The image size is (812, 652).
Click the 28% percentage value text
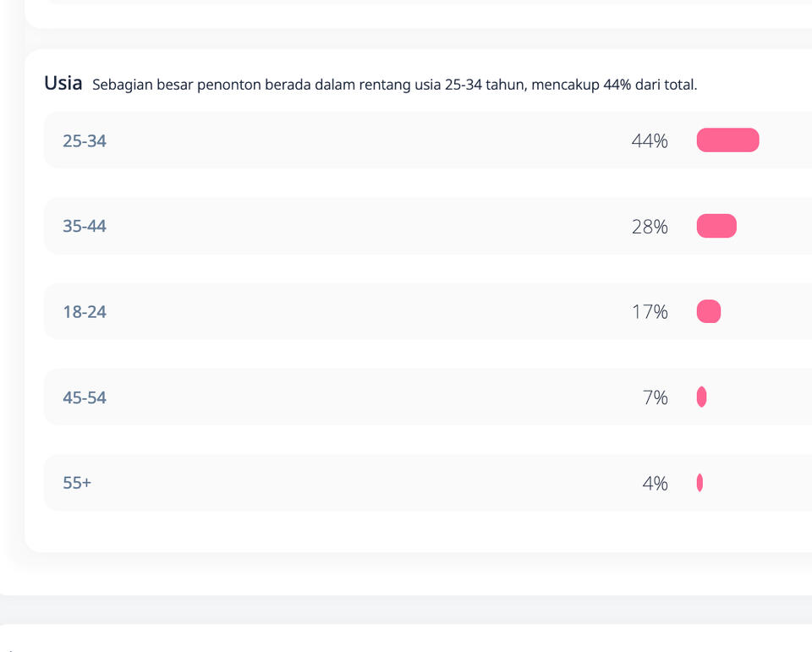650,227
